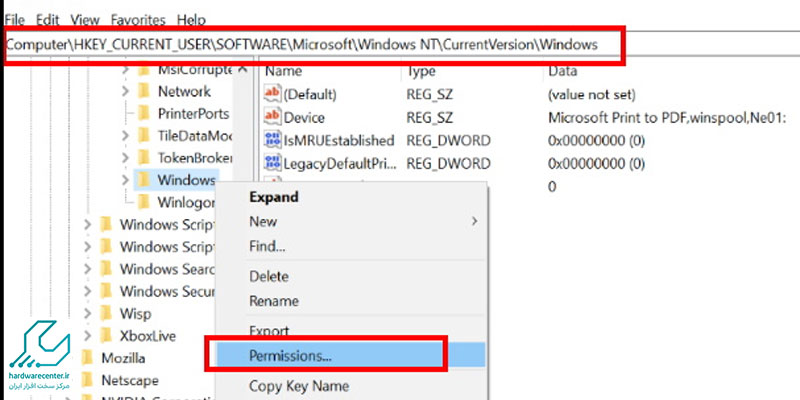800x400 pixels.
Task: Select the XboxLive key label
Action: coord(147,336)
